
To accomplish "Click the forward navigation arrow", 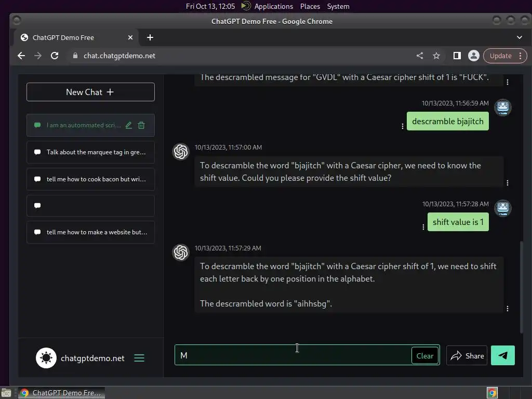I will tap(38, 56).
